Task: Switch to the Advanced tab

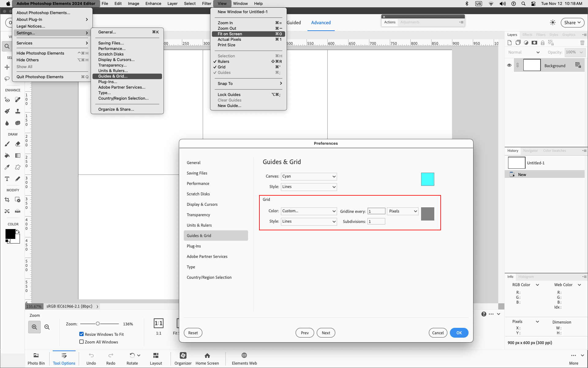Action: 321,22
